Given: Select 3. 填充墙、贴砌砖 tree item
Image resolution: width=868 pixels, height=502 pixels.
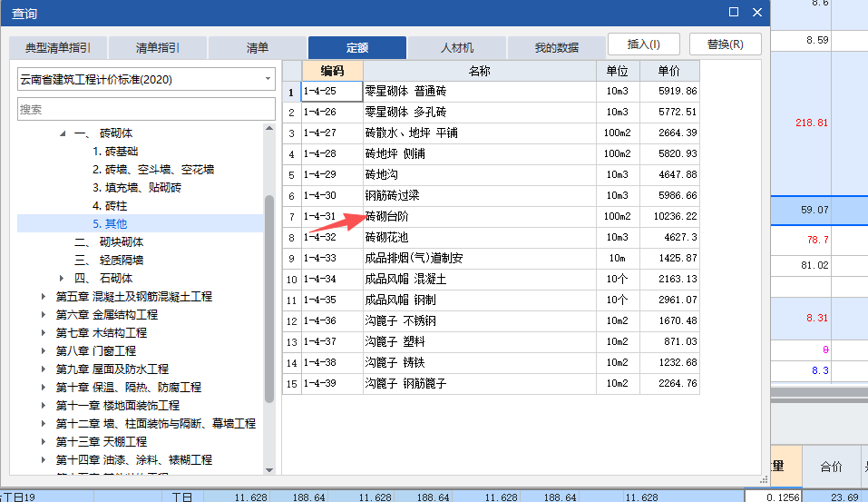Looking at the screenshot, I should coord(137,188).
